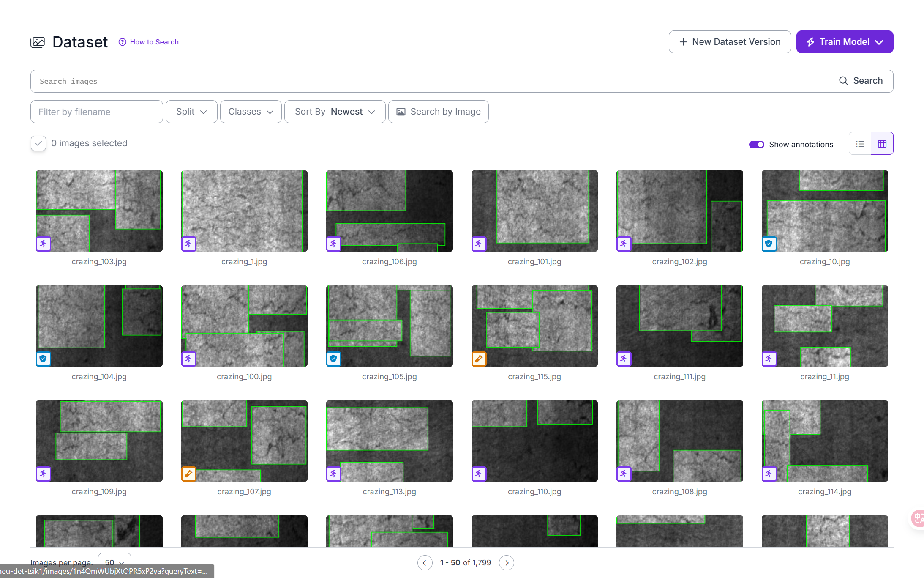Click the train split badge on crazing_113.jpg

[333, 474]
